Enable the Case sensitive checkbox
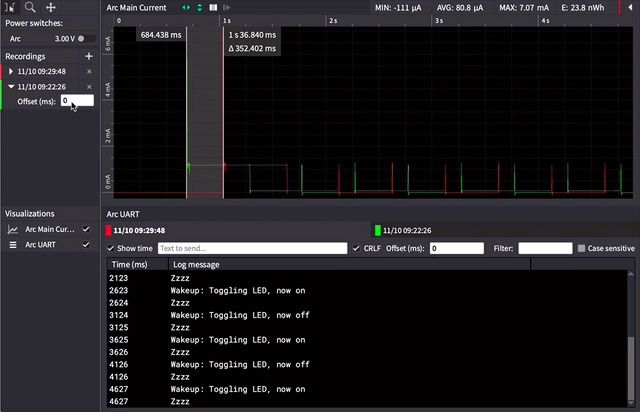Image resolution: width=640 pixels, height=412 pixels. pos(581,248)
